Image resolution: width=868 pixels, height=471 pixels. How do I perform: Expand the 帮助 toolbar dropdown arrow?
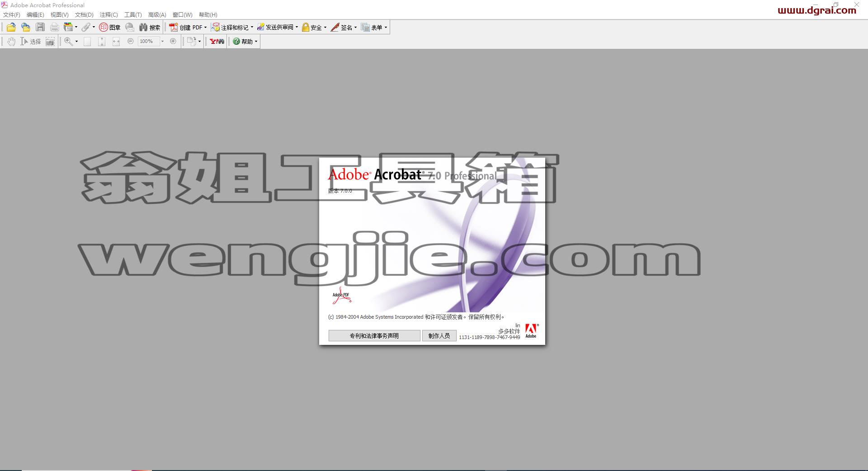click(256, 42)
